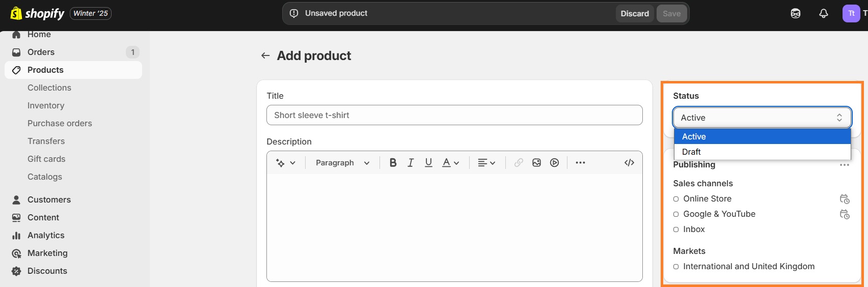
Task: Click the Products tag icon
Action: (x=16, y=70)
